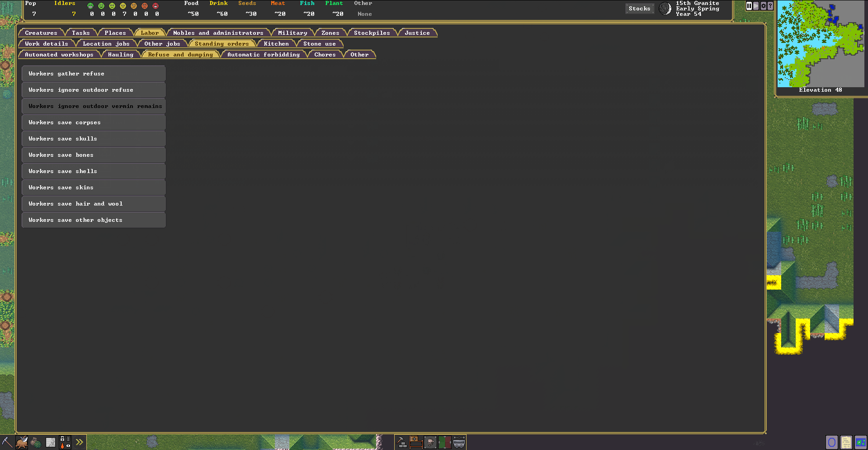This screenshot has width=868, height=450.
Task: Select the stone smoothing tool
Action: click(x=51, y=442)
